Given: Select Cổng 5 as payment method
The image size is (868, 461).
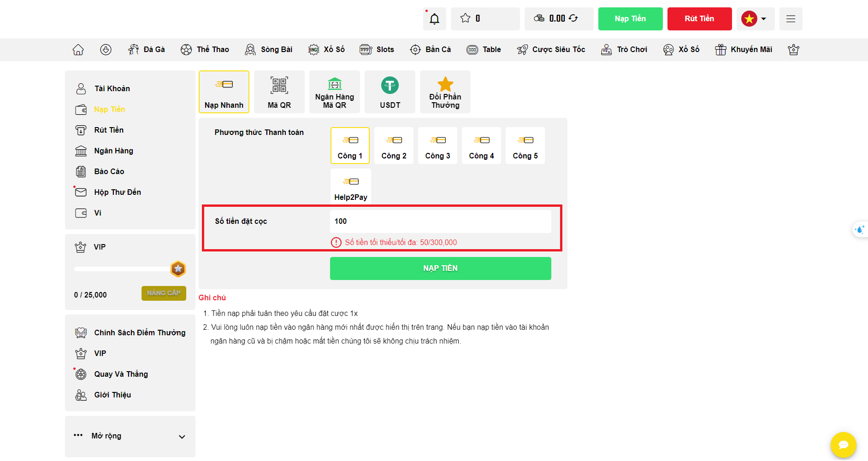Looking at the screenshot, I should (x=525, y=146).
